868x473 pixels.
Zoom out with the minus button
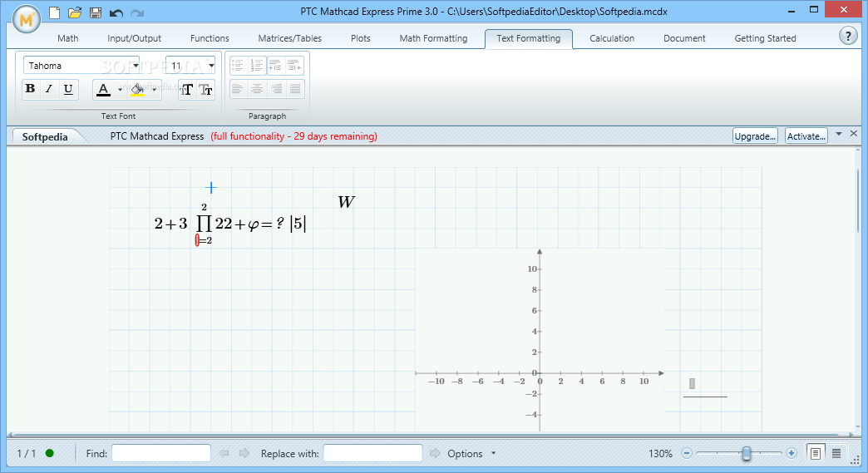coord(687,453)
